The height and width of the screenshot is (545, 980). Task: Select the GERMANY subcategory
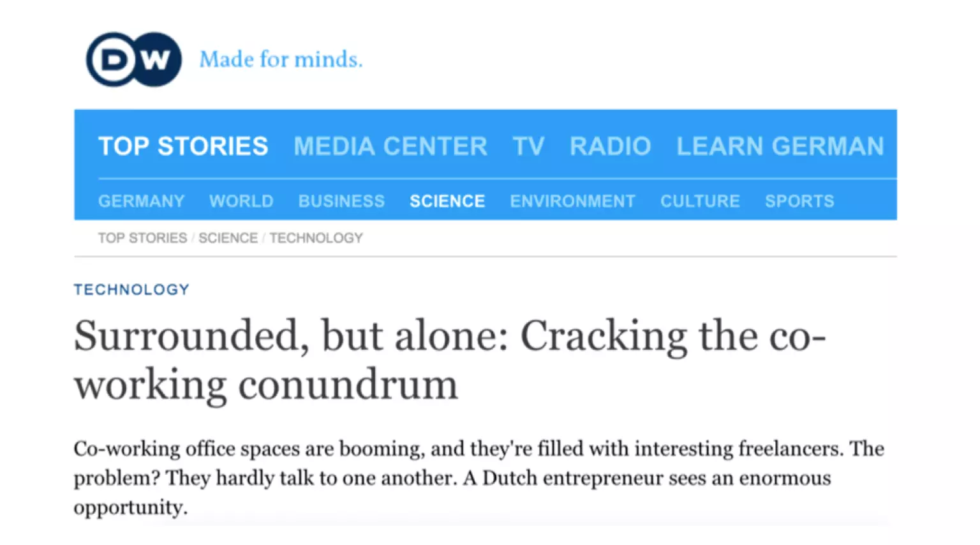pos(142,201)
